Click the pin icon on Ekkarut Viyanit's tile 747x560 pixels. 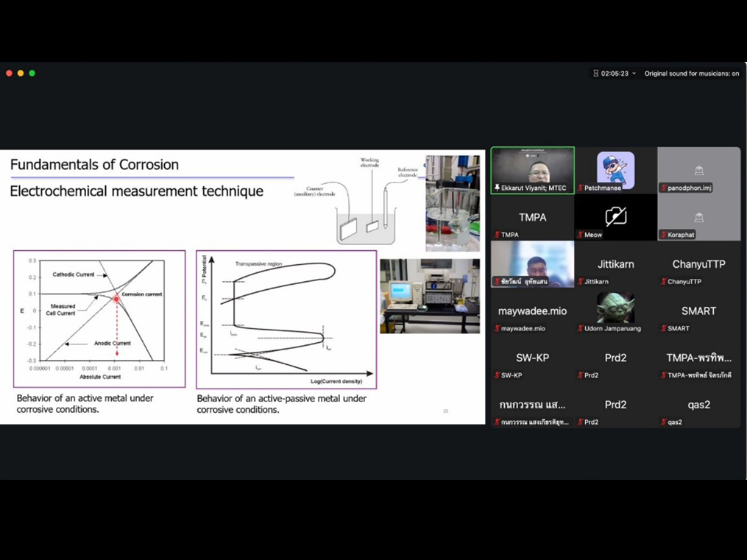pyautogui.click(x=497, y=188)
